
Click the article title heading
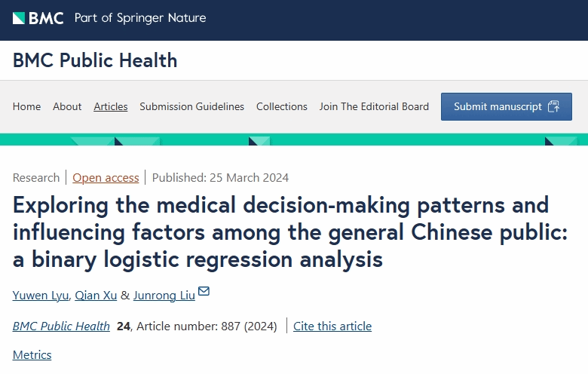point(291,232)
